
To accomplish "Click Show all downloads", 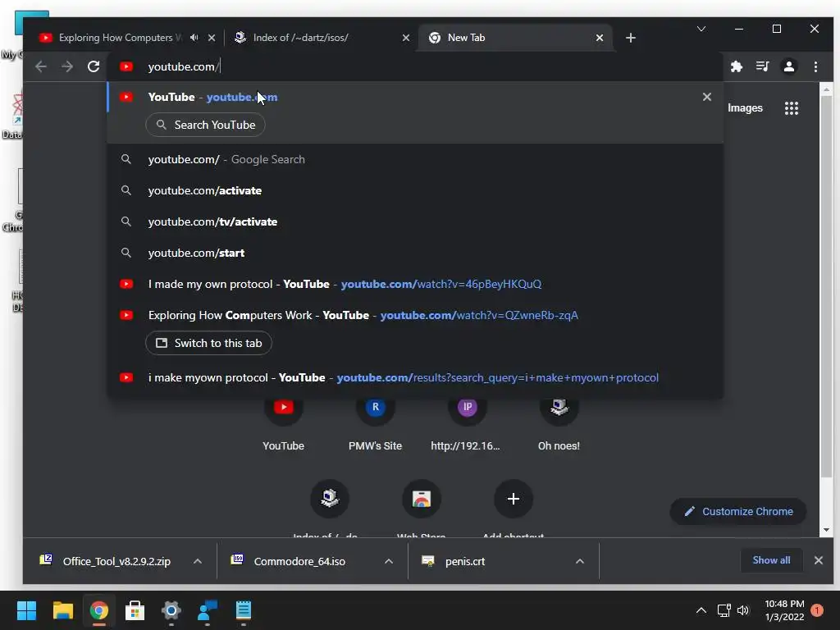I will (771, 560).
